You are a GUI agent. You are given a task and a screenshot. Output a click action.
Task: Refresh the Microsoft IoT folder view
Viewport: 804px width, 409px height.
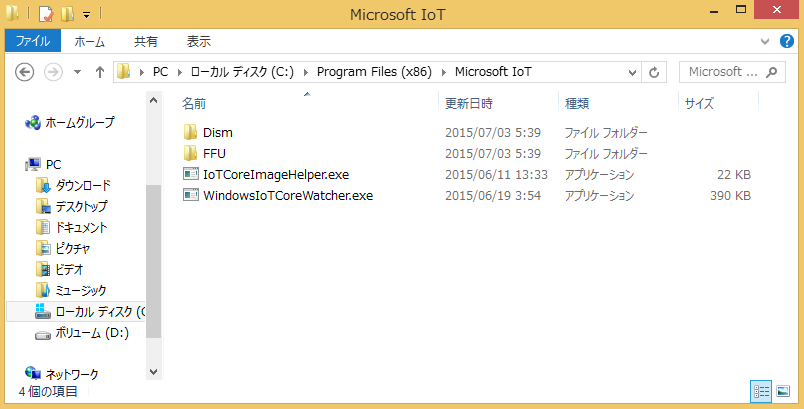click(x=654, y=72)
